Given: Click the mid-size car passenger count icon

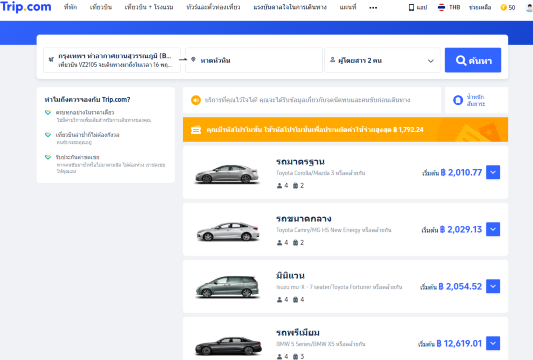Looking at the screenshot, I should 279,243.
